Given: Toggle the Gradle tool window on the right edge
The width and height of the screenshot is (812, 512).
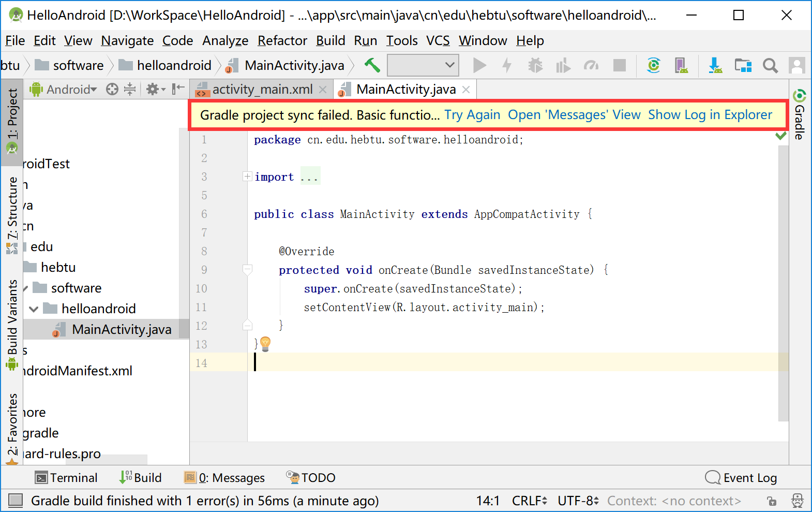Looking at the screenshot, I should point(800,115).
